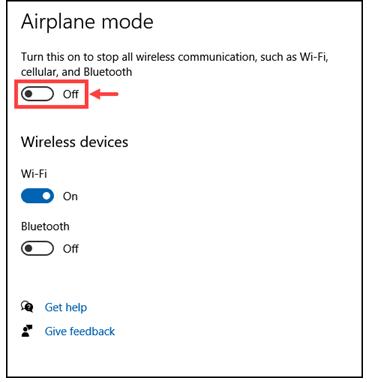Click the white knob inside Wi-Fi switch
Screen dimensions: 367x382
coord(46,196)
